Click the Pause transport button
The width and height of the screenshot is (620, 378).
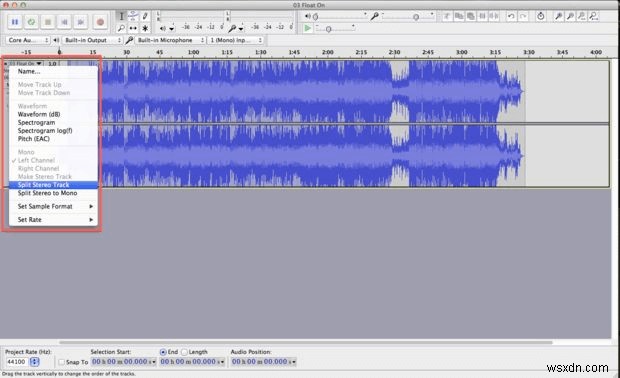coord(15,22)
